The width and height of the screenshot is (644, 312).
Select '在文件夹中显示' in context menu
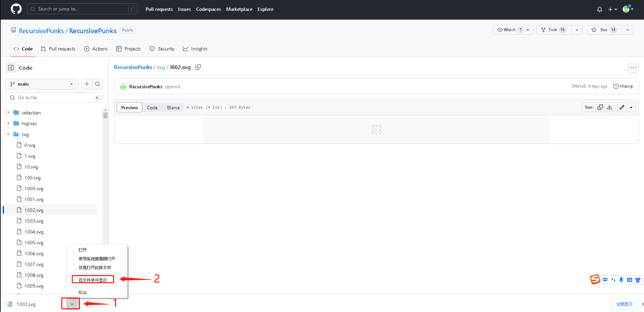[93, 280]
